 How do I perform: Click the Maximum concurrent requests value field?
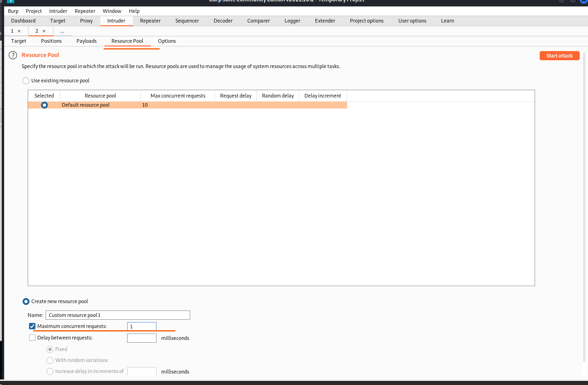point(142,326)
